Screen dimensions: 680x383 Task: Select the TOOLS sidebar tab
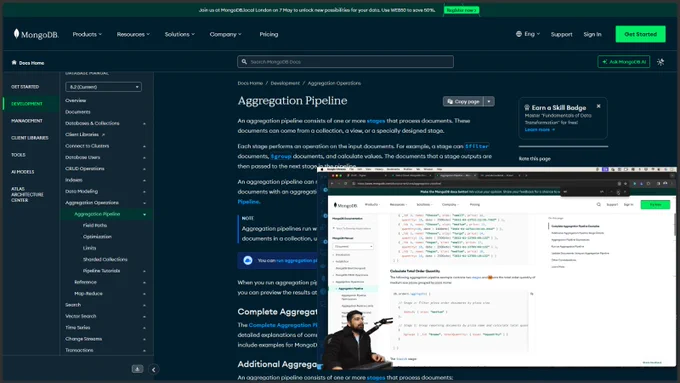[18, 154]
